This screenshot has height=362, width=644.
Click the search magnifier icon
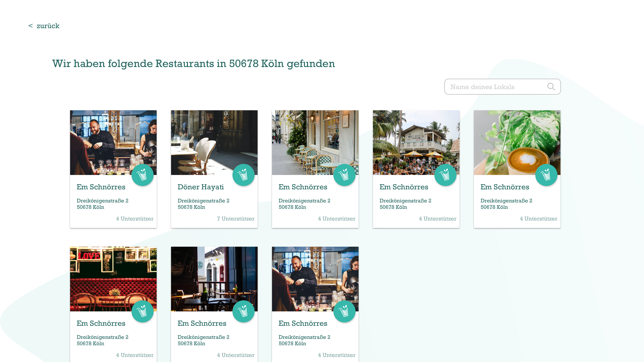551,87
